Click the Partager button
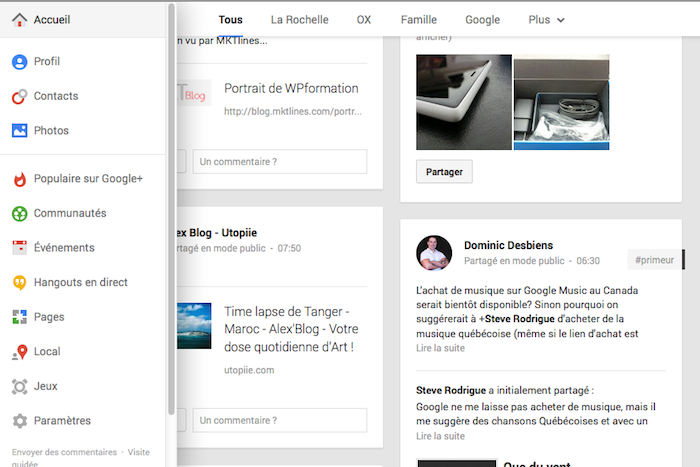700x467 pixels. point(444,172)
